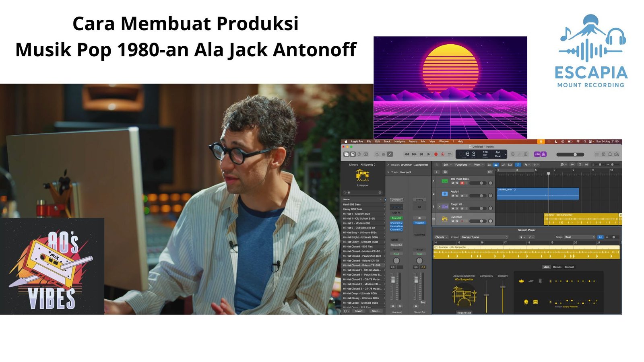Click the Regenerate button under the drum kit
Screen dimensions: 644x362
(464, 313)
